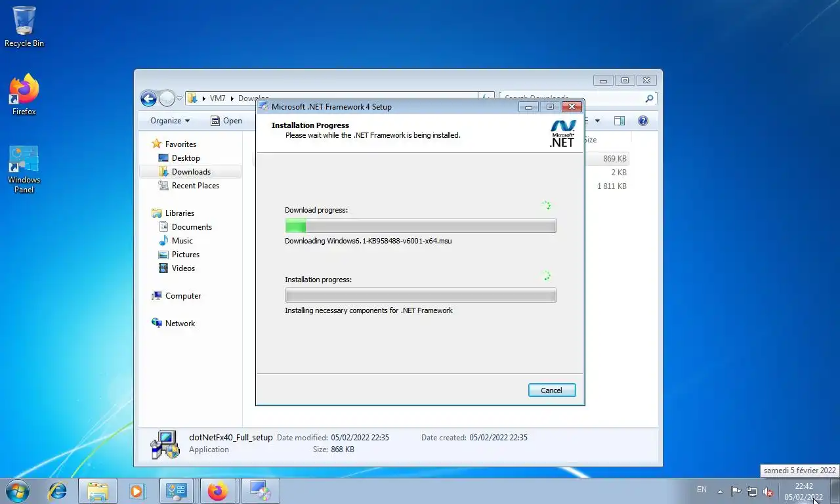Image resolution: width=840 pixels, height=504 pixels.
Task: Maximize the Explorer Downloads window
Action: 625,80
